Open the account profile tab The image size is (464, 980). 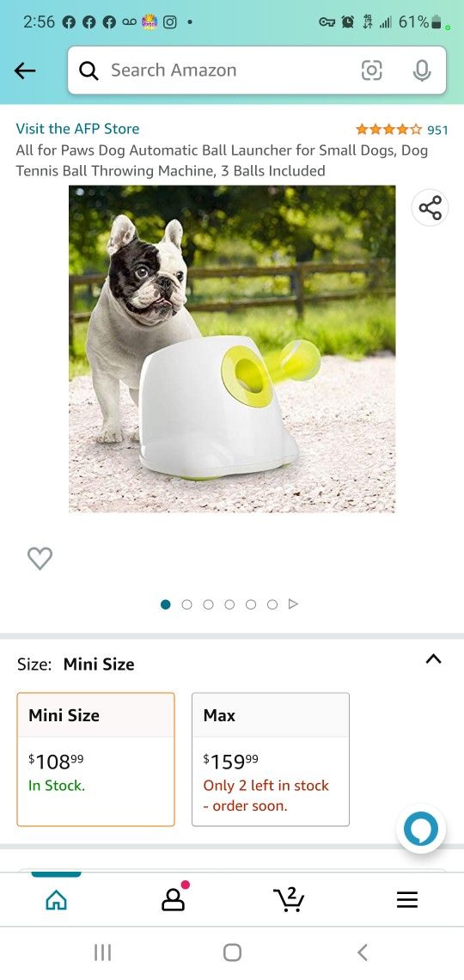pyautogui.click(x=174, y=897)
